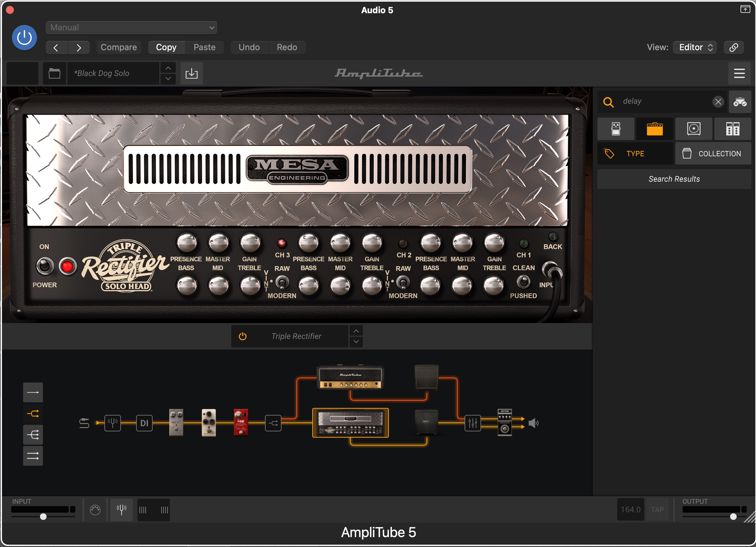Click the plugin link chain icon

point(734,47)
